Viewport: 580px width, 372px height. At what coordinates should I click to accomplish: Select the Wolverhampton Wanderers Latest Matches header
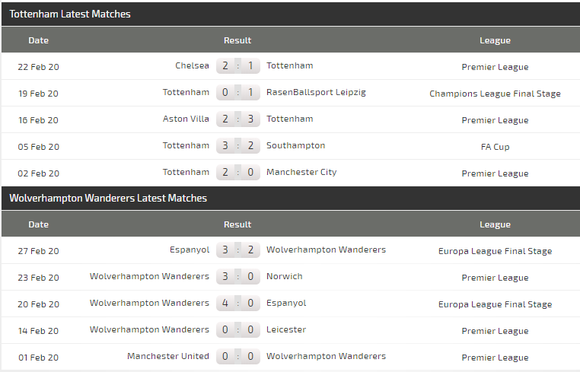(x=108, y=198)
